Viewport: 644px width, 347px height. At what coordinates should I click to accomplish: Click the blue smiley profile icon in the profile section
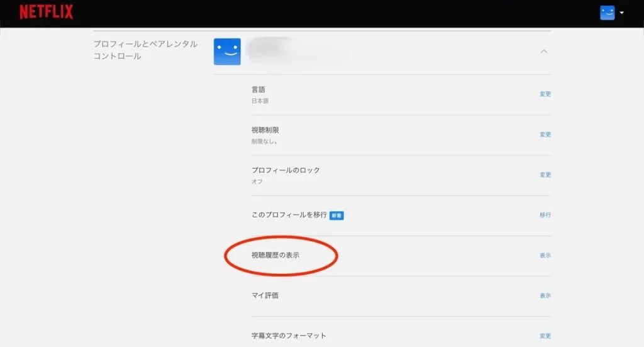[x=227, y=52]
